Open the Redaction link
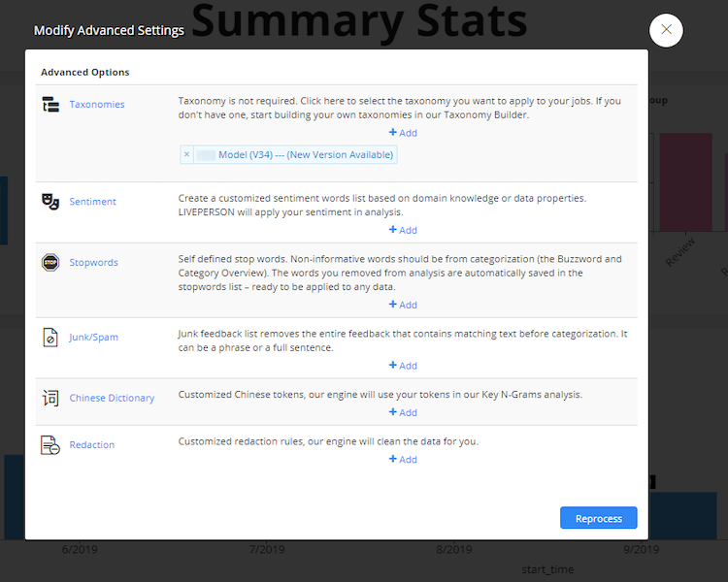The width and height of the screenshot is (728, 582). [x=92, y=445]
